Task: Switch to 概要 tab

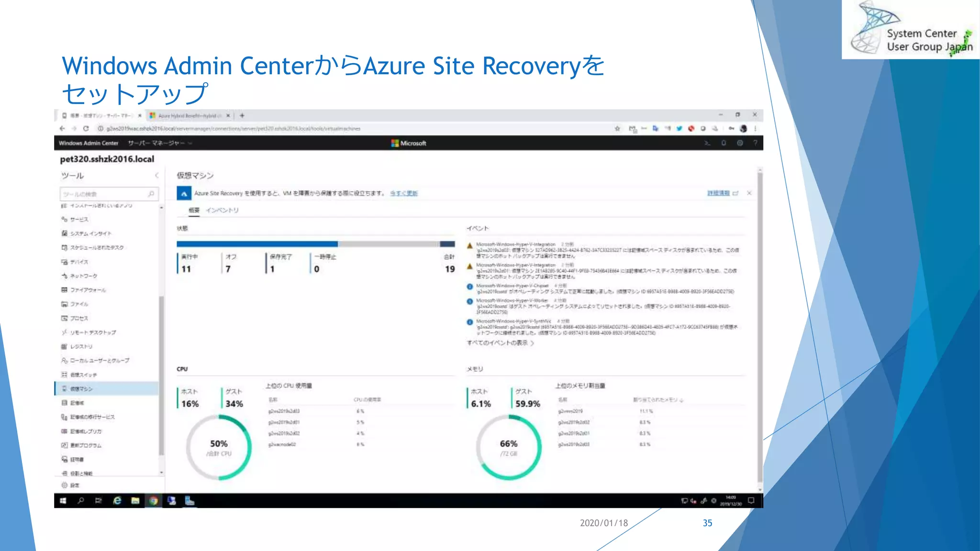Action: pos(194,210)
